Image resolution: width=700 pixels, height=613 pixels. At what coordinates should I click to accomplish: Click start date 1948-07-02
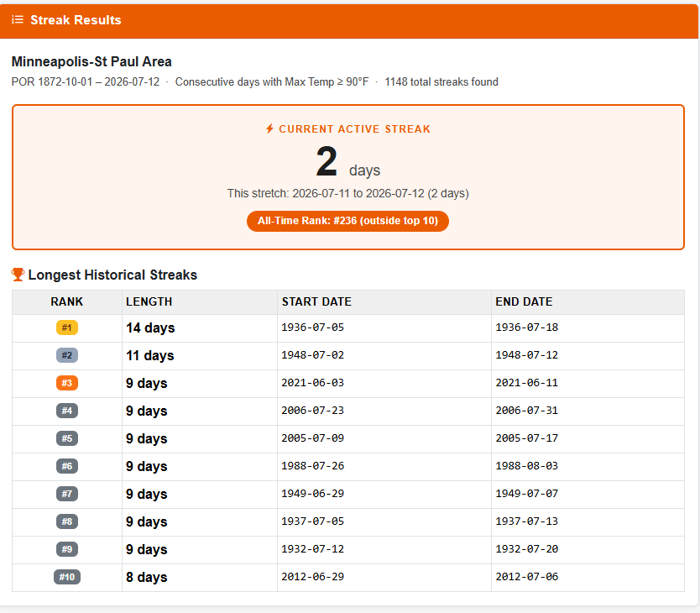tap(312, 355)
